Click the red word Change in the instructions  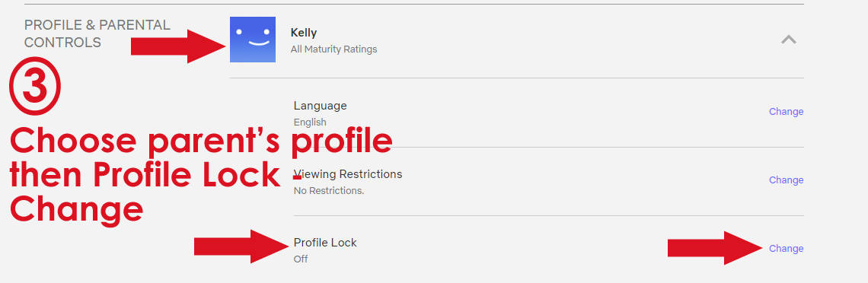tap(76, 210)
